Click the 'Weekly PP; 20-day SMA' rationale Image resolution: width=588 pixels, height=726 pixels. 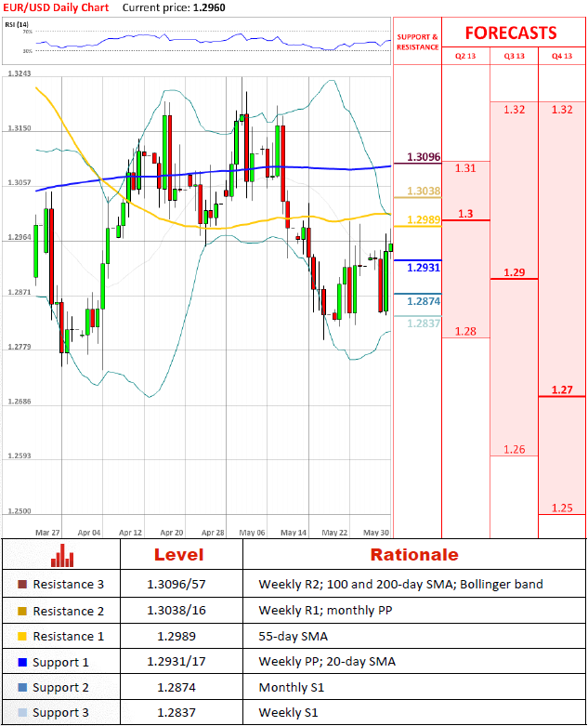(x=327, y=661)
